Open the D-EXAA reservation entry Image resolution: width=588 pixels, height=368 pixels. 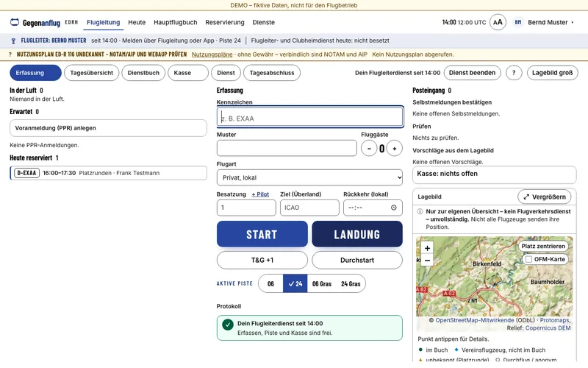(108, 173)
